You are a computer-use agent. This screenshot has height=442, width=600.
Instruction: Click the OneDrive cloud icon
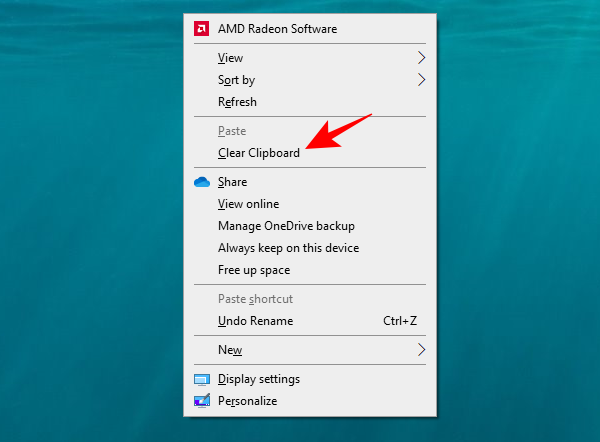[202, 182]
